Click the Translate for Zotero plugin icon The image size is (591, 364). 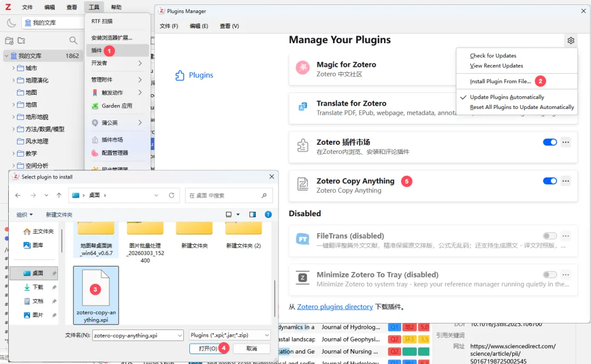(x=303, y=107)
